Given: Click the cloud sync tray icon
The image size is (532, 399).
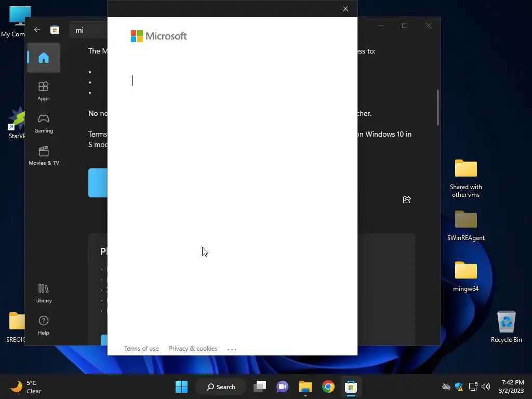Looking at the screenshot, I should coord(446,387).
